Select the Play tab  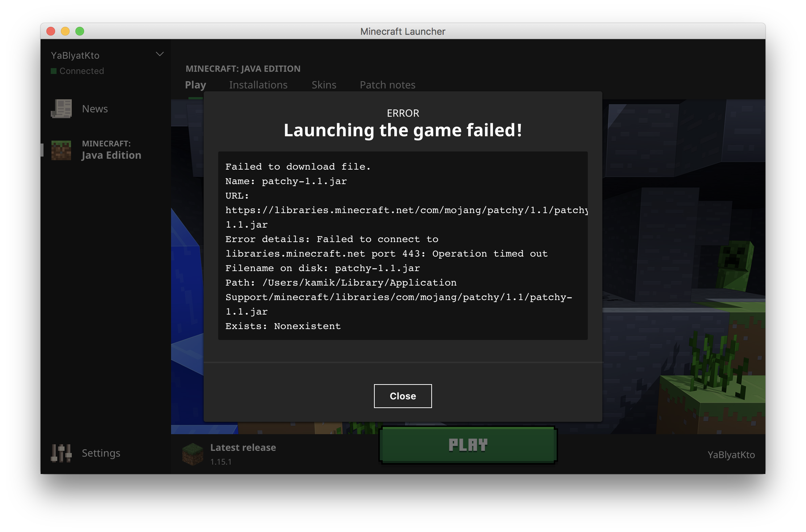click(x=195, y=85)
